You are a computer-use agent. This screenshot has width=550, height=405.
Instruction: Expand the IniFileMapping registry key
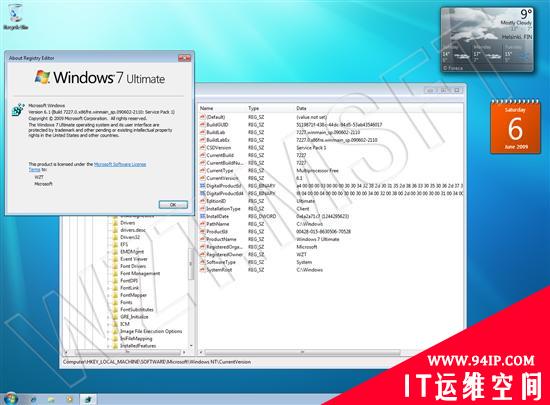click(108, 339)
